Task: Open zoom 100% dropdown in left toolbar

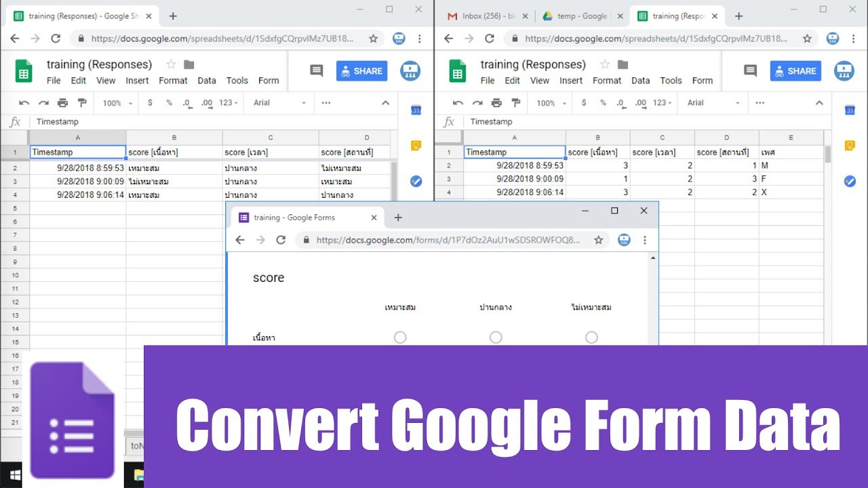Action: click(116, 103)
